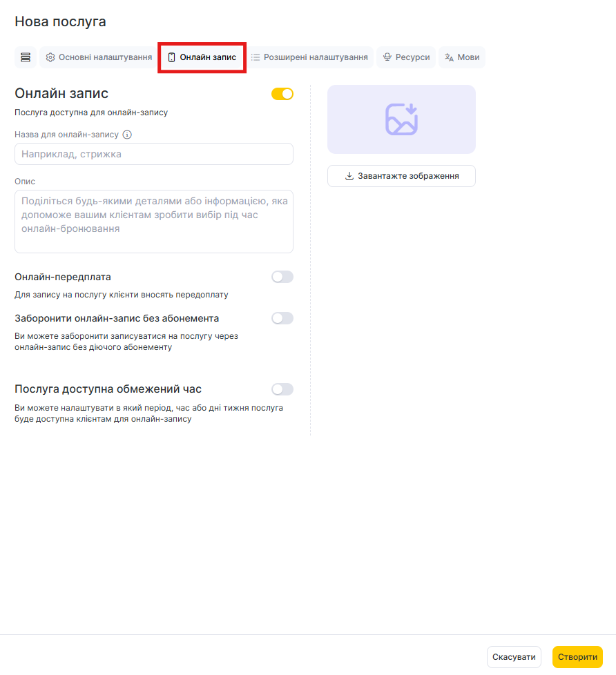
Task: Click the gear icon in Основні налаштування
Action: 50,57
